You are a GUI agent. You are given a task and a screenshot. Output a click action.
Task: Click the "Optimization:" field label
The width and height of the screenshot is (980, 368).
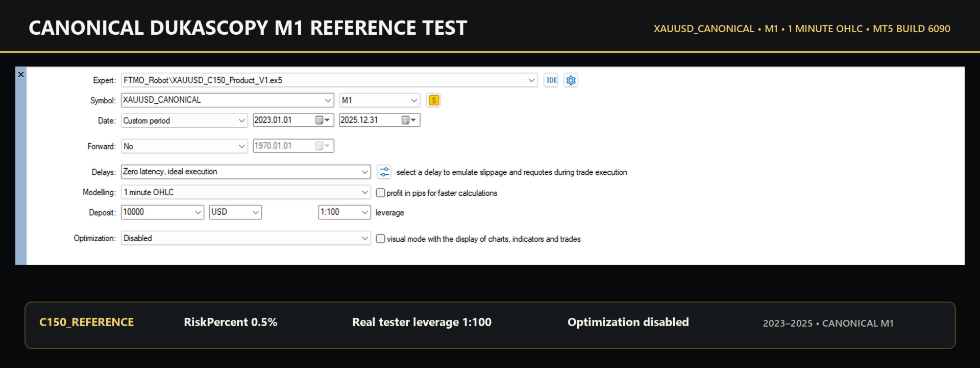[95, 238]
